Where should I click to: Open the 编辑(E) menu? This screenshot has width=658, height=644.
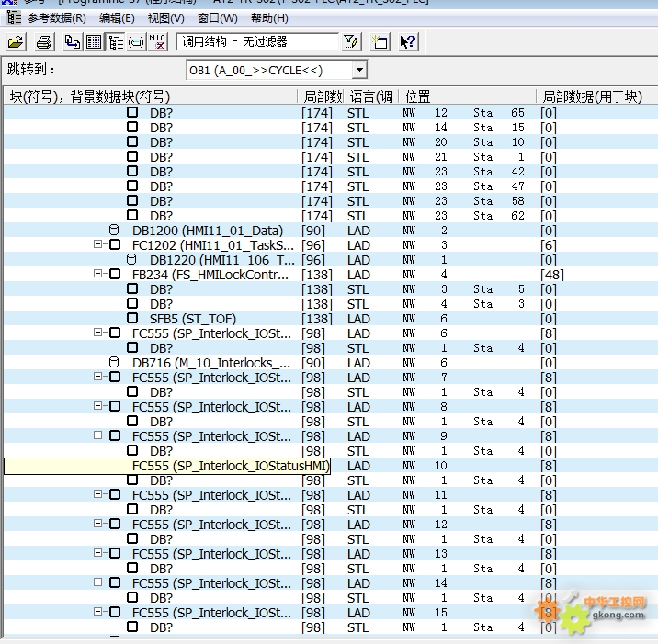click(117, 18)
